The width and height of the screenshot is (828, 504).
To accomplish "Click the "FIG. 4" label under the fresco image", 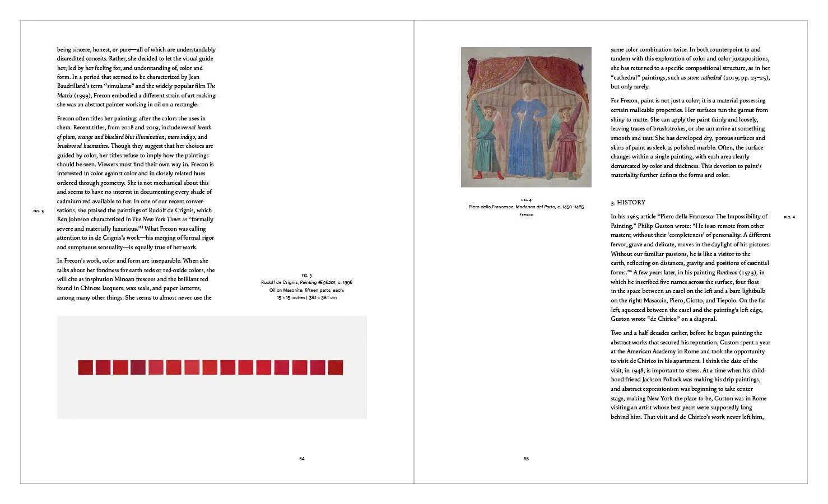I will pyautogui.click(x=526, y=200).
